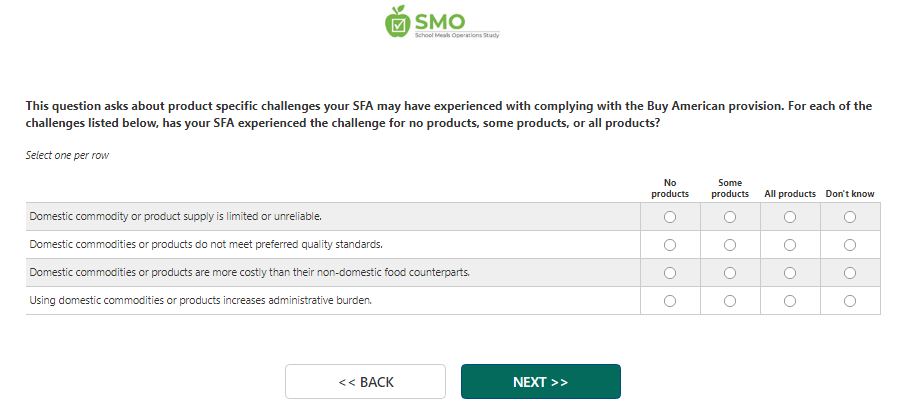Select 'No products' for more costly row
Screen dimensions: 907x418
670,272
